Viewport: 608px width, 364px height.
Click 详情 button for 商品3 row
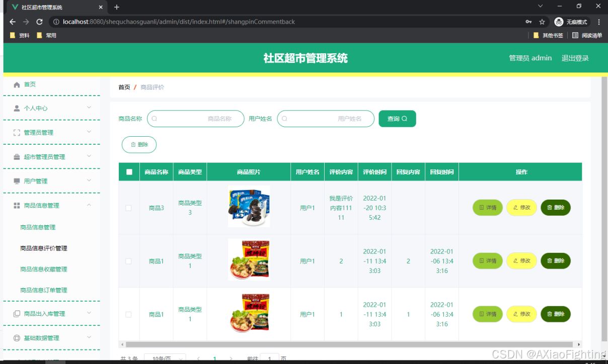click(488, 208)
